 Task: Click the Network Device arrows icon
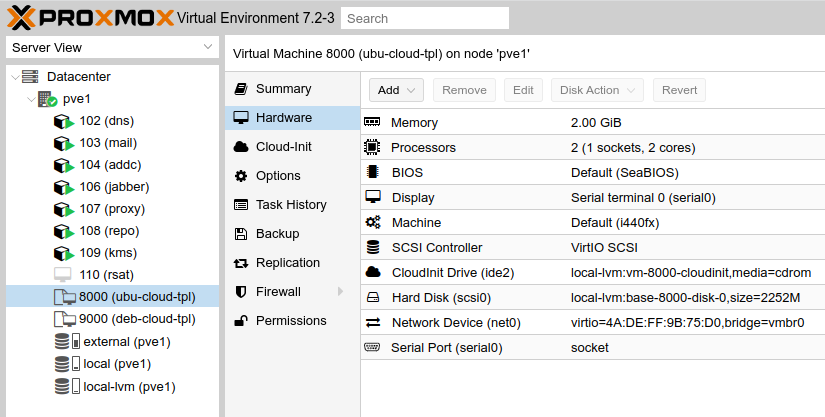coord(373,322)
